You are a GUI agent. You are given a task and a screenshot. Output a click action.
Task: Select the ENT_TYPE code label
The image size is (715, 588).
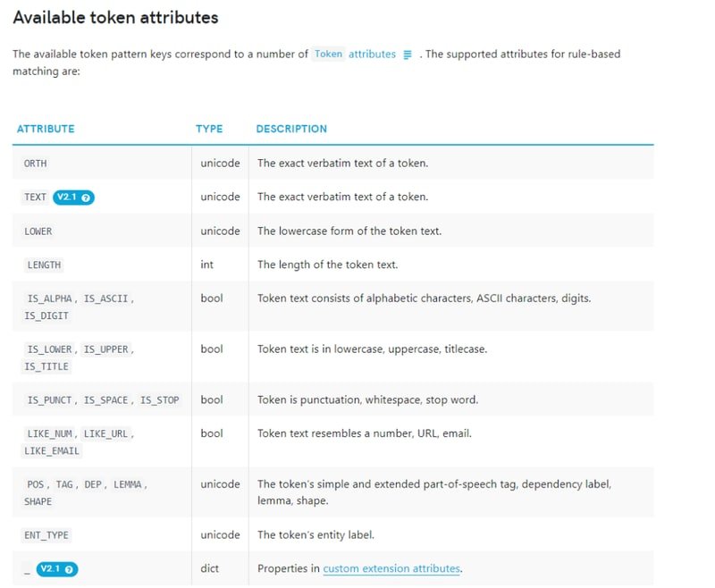(46, 535)
